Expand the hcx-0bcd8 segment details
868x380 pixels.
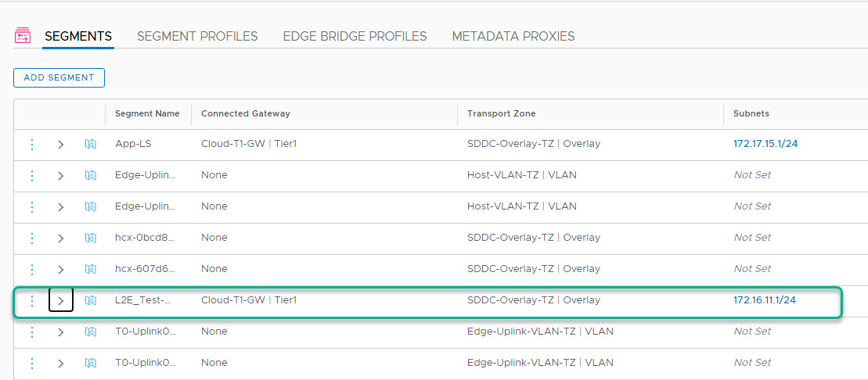pos(61,238)
